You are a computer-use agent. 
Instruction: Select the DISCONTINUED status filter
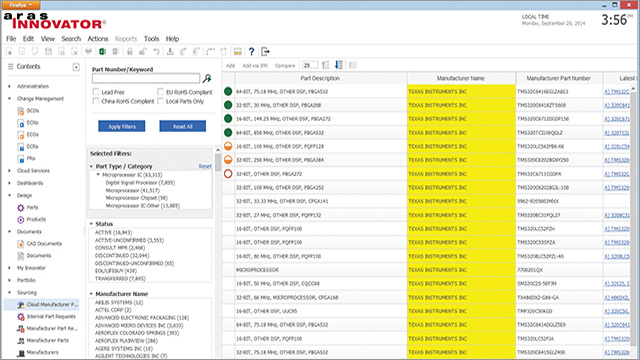pyautogui.click(x=122, y=256)
